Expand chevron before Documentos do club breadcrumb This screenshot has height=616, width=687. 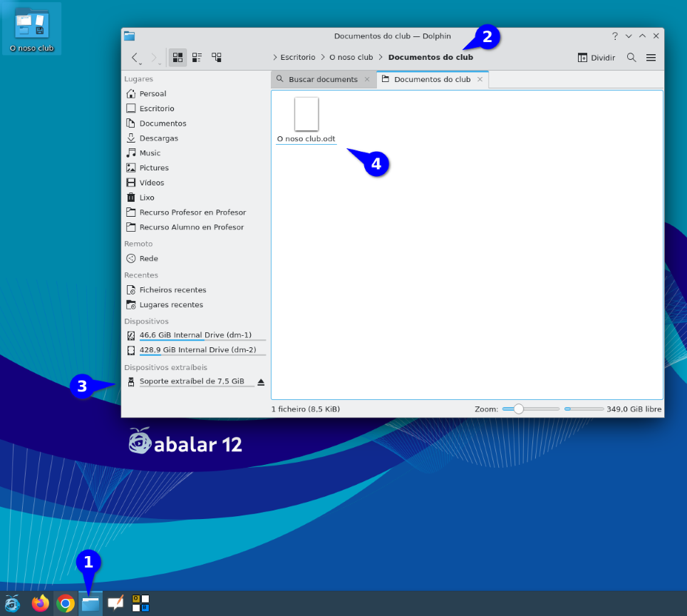tap(381, 58)
